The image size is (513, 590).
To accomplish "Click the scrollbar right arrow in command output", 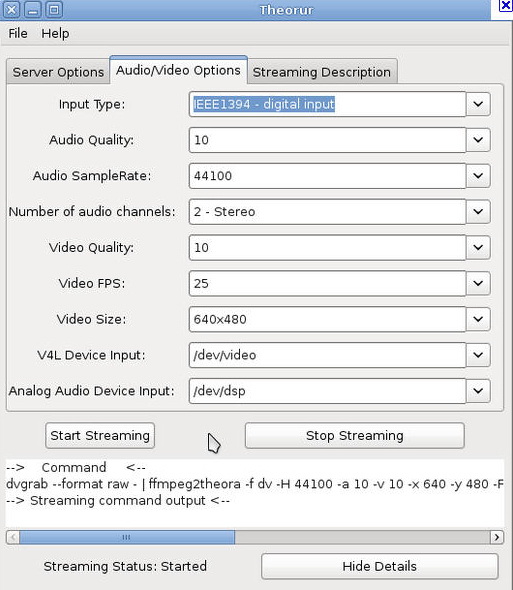I will pyautogui.click(x=497, y=537).
